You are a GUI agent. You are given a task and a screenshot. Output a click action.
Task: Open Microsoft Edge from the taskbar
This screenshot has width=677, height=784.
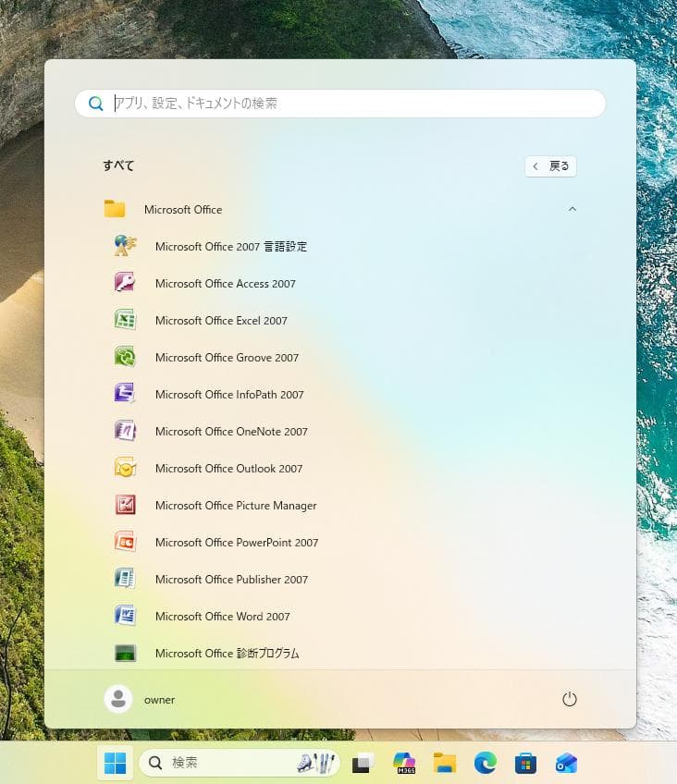coord(486,763)
